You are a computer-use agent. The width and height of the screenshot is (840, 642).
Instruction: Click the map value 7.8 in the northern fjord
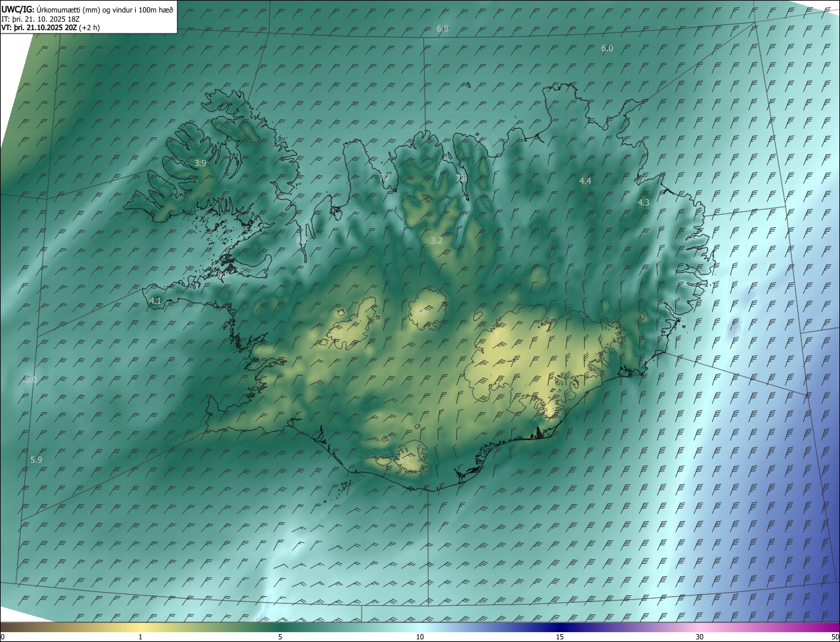[x=461, y=179]
